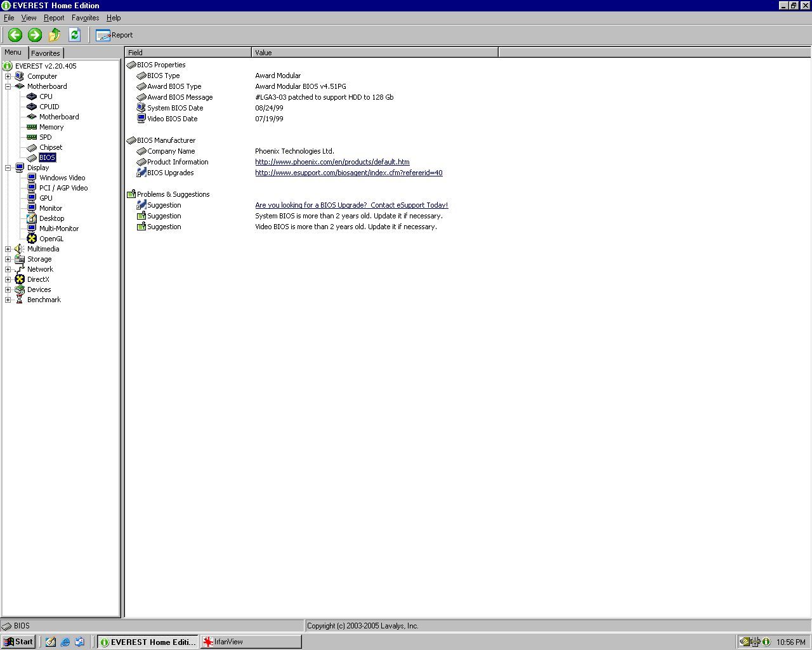Click the DirectX icon in the tree
The width and height of the screenshot is (812, 650).
pos(19,279)
